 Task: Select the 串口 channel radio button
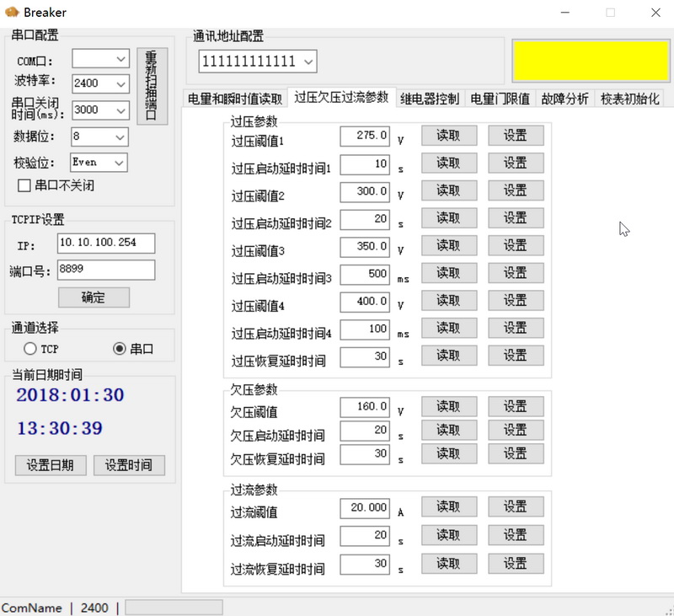(x=119, y=348)
